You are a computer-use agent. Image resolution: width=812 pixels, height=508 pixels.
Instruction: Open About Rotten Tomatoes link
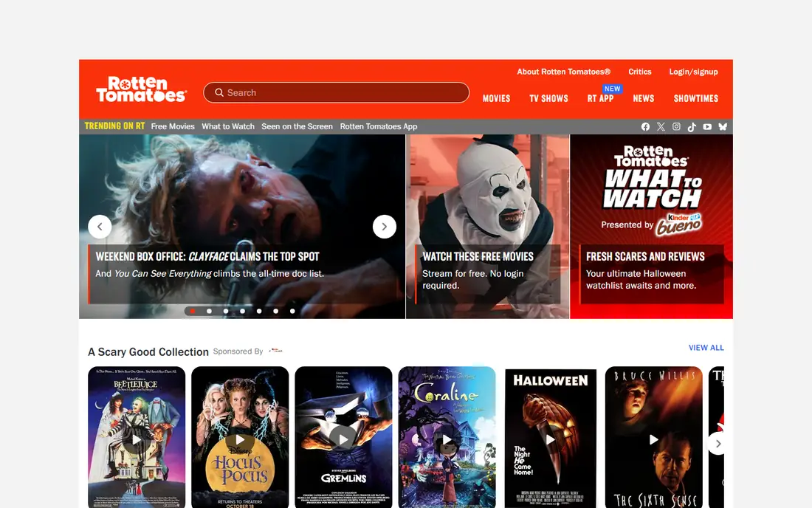(x=563, y=72)
